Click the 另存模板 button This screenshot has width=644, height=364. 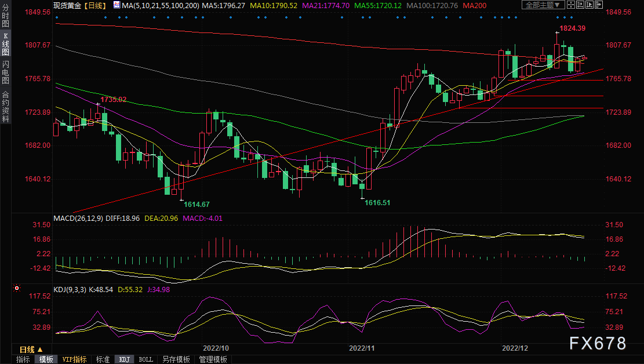176,359
